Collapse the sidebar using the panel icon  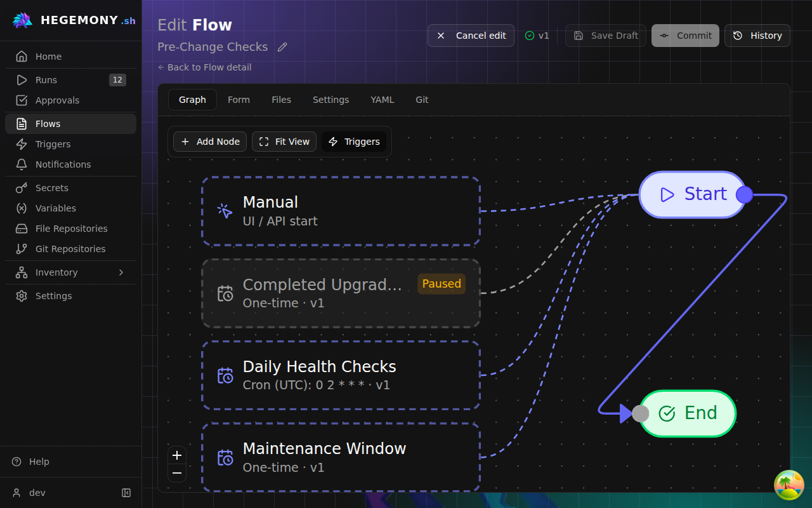coord(126,493)
